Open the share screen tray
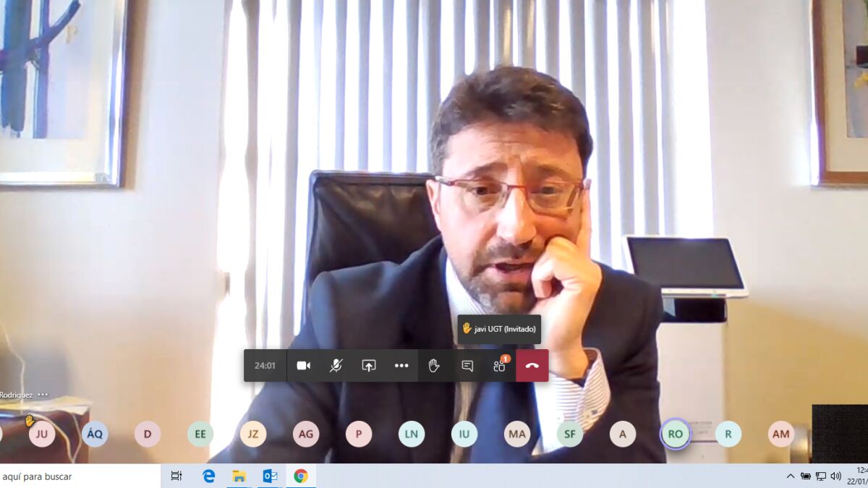This screenshot has height=488, width=868. [x=369, y=366]
